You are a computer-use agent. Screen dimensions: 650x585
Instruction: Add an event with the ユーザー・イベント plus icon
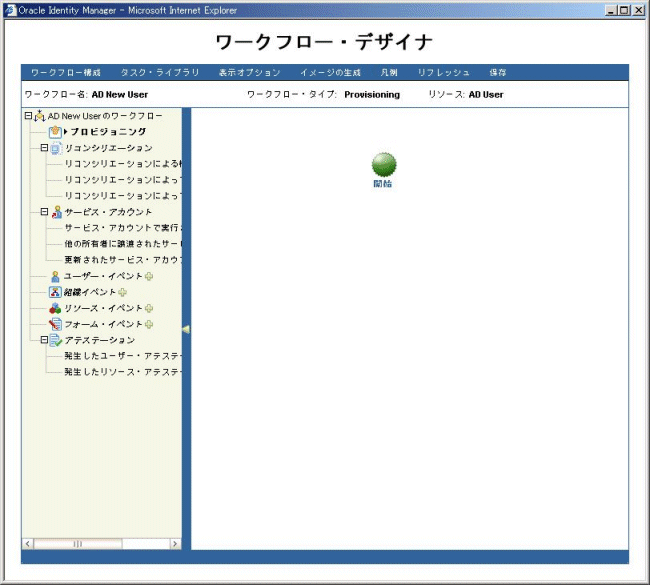[149, 276]
